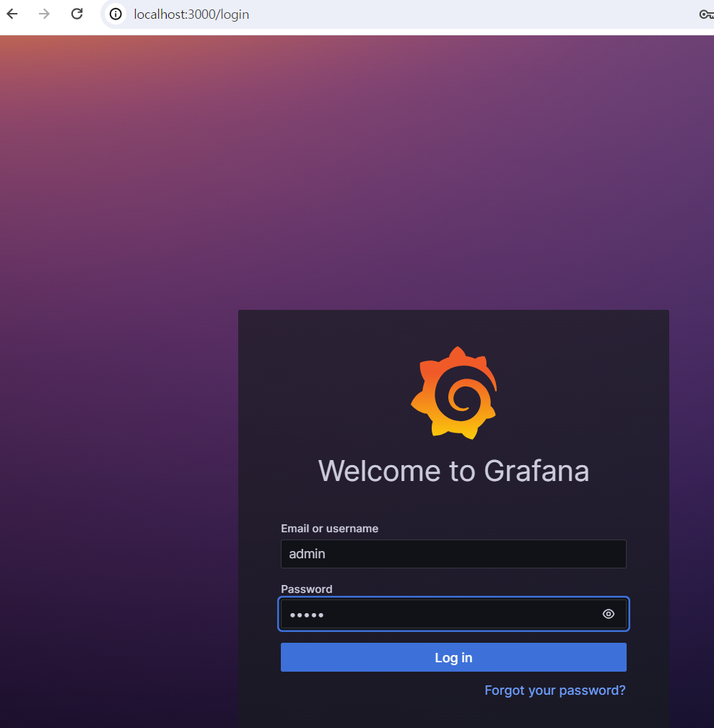Click the 'Email or username' field label
The width and height of the screenshot is (714, 728).
(x=329, y=528)
